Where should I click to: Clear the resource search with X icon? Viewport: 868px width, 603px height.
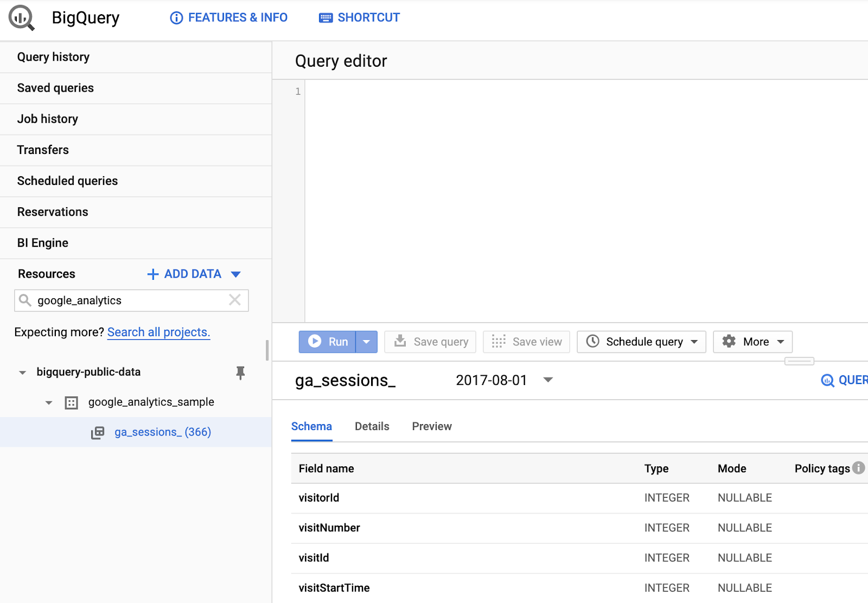click(235, 300)
